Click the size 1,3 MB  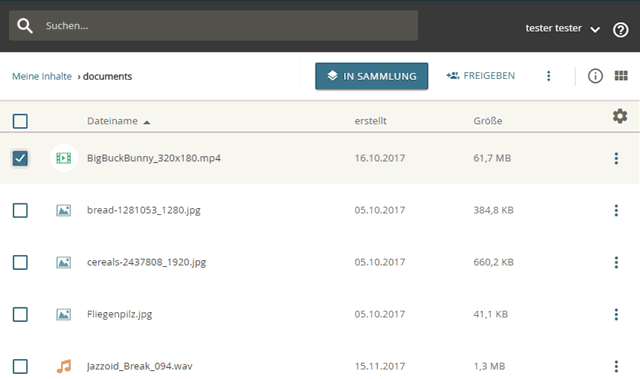tap(489, 366)
